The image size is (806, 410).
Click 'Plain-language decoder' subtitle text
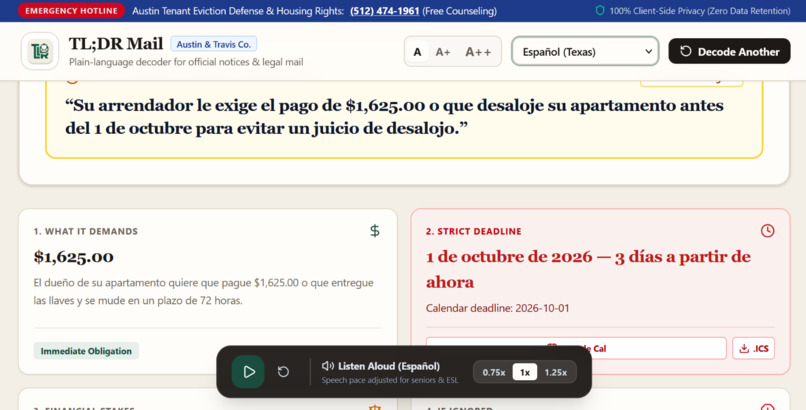click(186, 62)
